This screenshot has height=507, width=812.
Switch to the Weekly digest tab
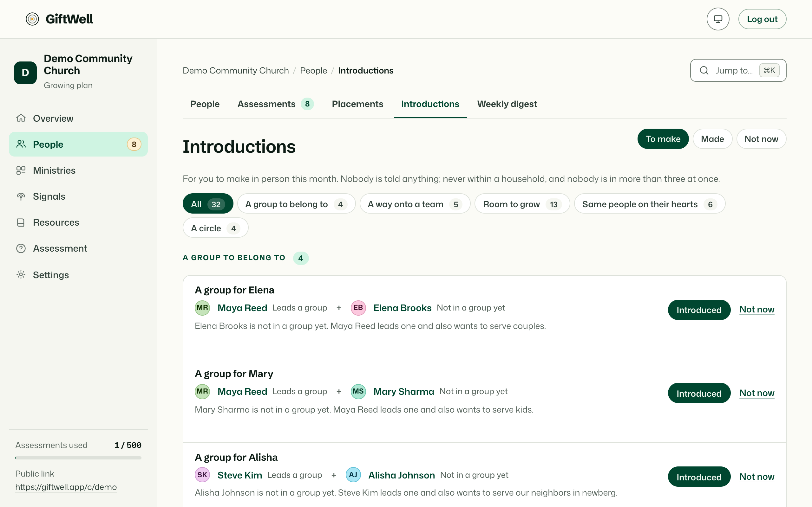(507, 104)
